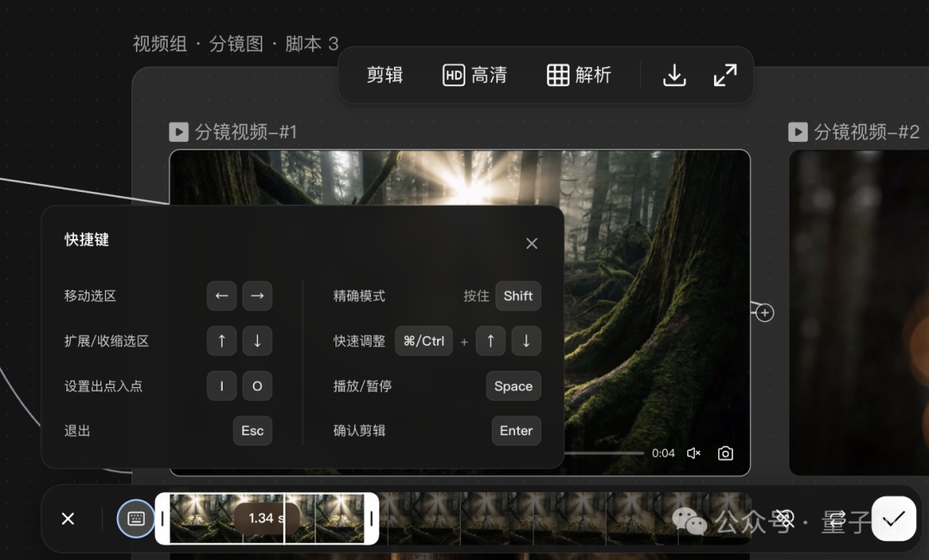Unmute the video using the speaker icon
Viewport: 929px width, 560px height.
click(694, 453)
